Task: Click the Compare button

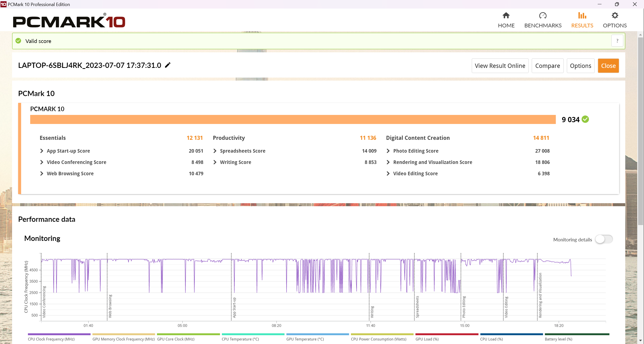Action: [548, 66]
